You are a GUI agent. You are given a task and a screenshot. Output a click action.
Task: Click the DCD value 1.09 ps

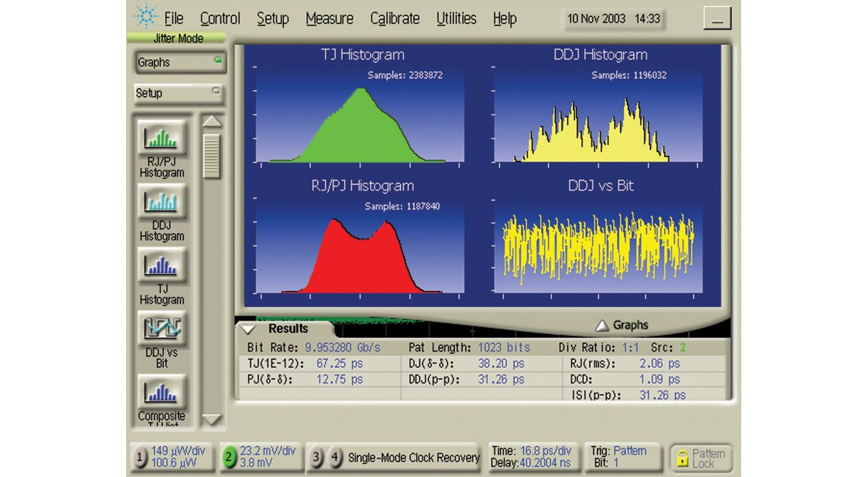[660, 380]
